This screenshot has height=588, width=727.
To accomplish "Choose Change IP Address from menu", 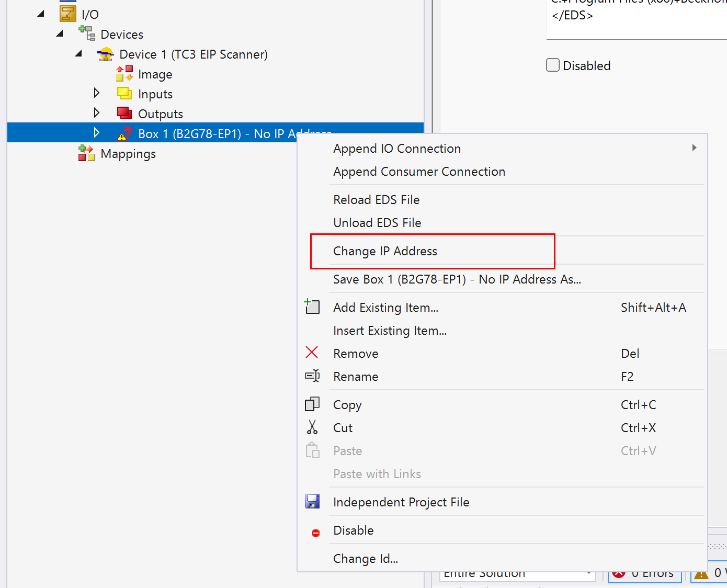I will pyautogui.click(x=385, y=251).
